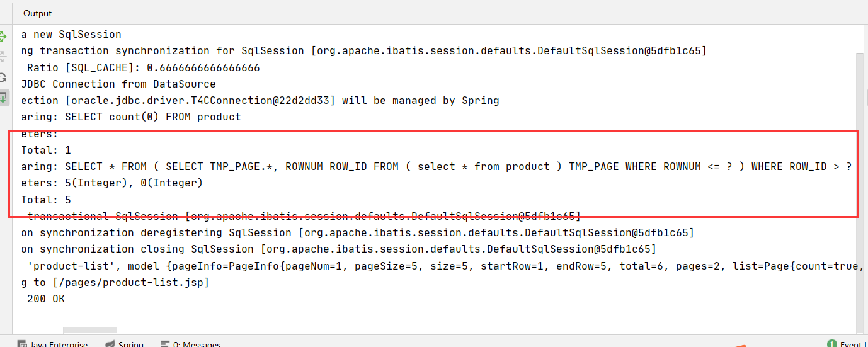Click the 'Total: 5' log line
This screenshot has width=868, height=347.
(x=47, y=200)
